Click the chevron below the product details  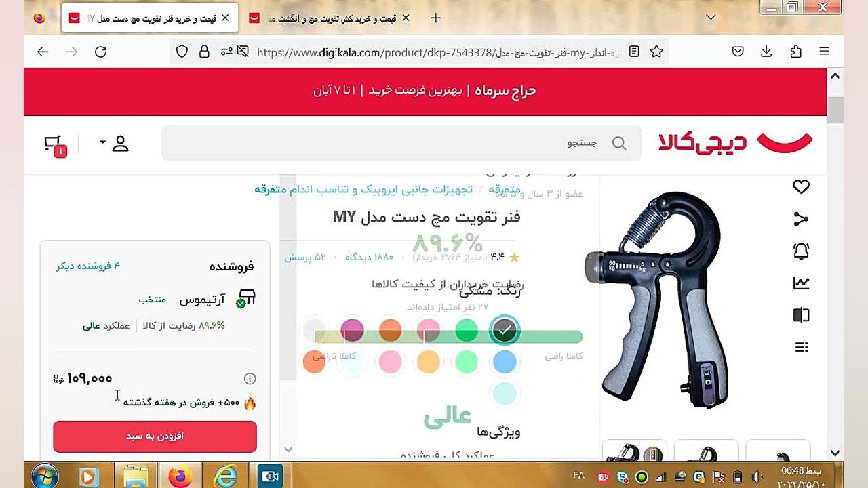(x=288, y=449)
